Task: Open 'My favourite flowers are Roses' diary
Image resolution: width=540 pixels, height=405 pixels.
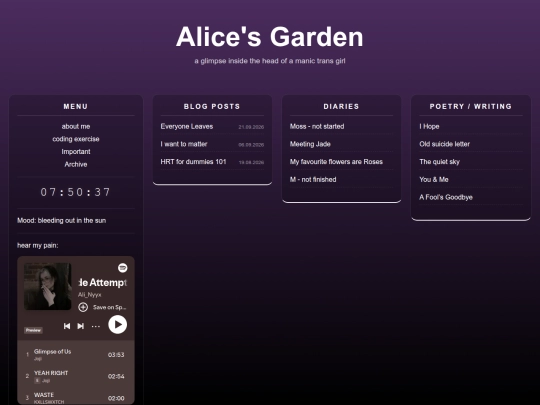Action: (x=336, y=162)
